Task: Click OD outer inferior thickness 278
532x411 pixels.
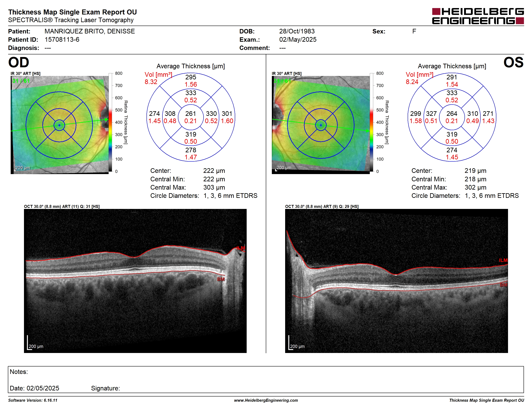Action: 190,150
